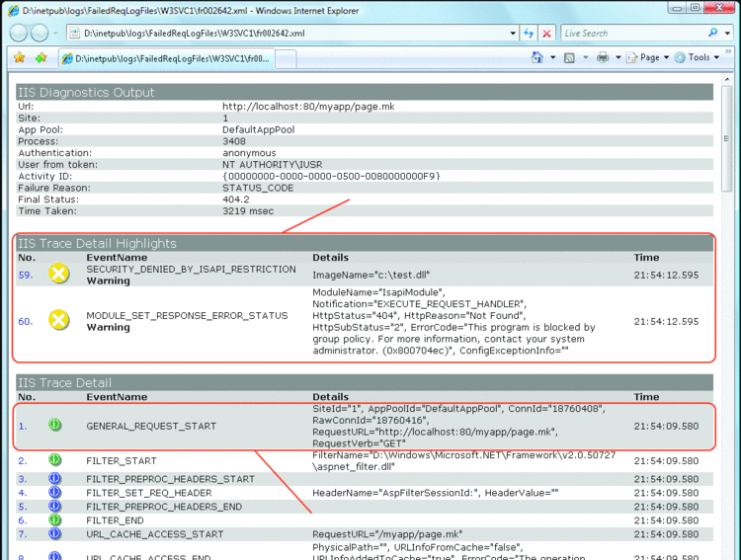Click the RSS Feeds icon
This screenshot has width=741, height=560.
[570, 57]
